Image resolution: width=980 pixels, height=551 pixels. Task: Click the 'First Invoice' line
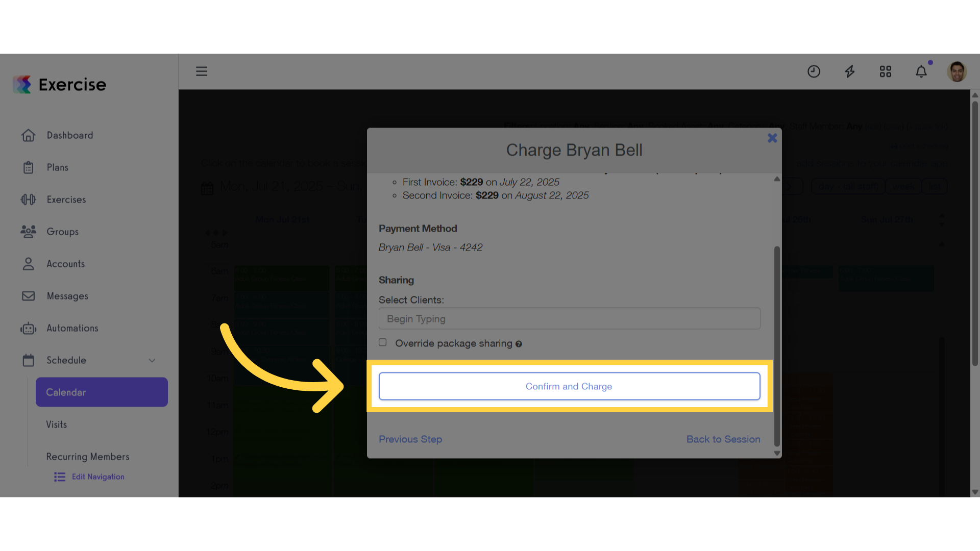(481, 182)
